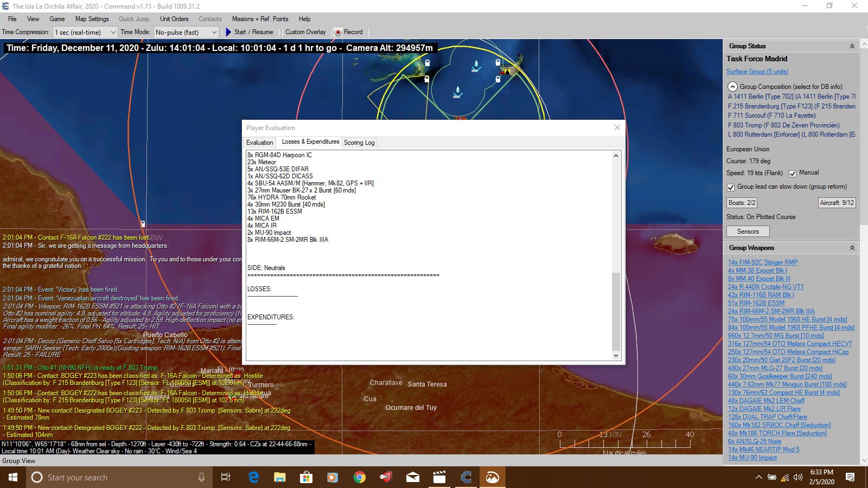The width and height of the screenshot is (868, 488).
Task: Show hidden system tray icons
Action: (x=758, y=477)
